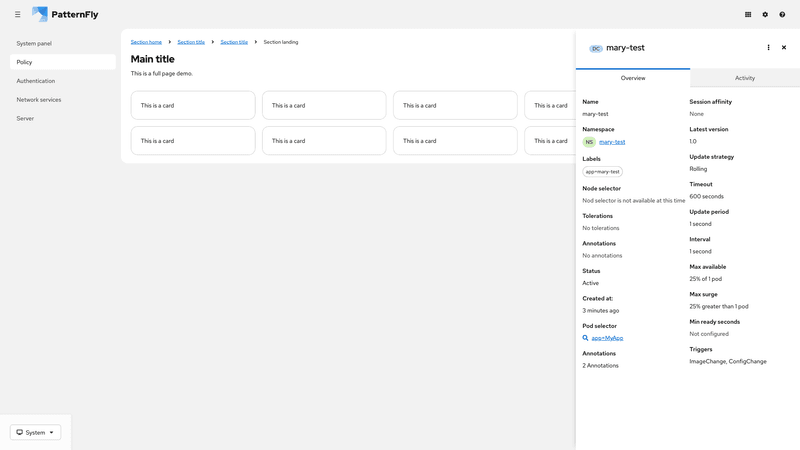Click the mary-test drawer title
Screen dimensions: 800x450
625,47
